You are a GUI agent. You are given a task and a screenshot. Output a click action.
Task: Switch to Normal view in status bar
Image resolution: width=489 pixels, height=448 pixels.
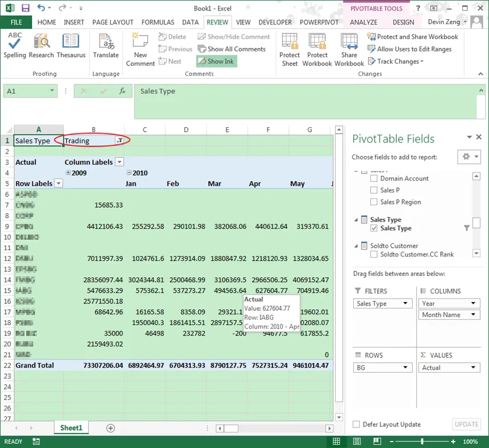[x=336, y=442]
